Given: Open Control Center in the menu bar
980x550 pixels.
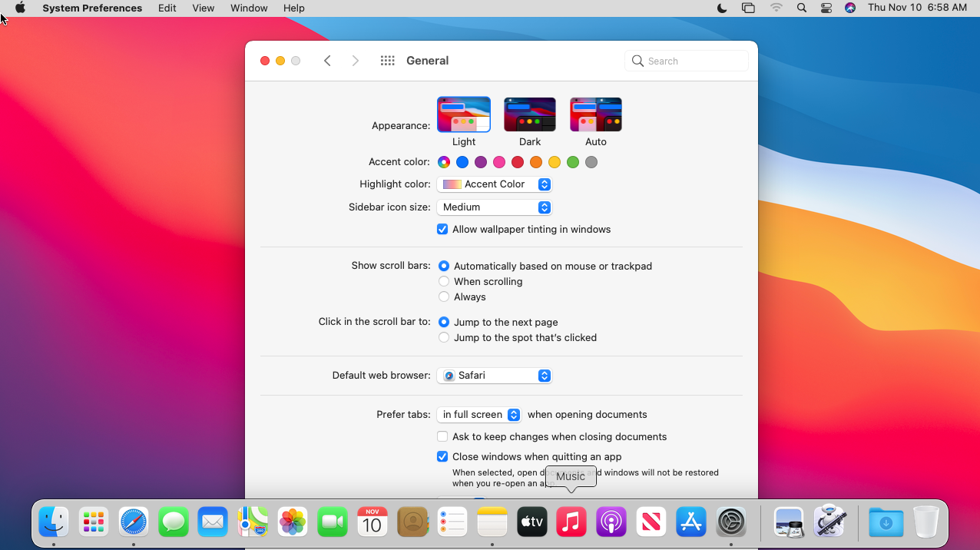Looking at the screenshot, I should (x=826, y=8).
